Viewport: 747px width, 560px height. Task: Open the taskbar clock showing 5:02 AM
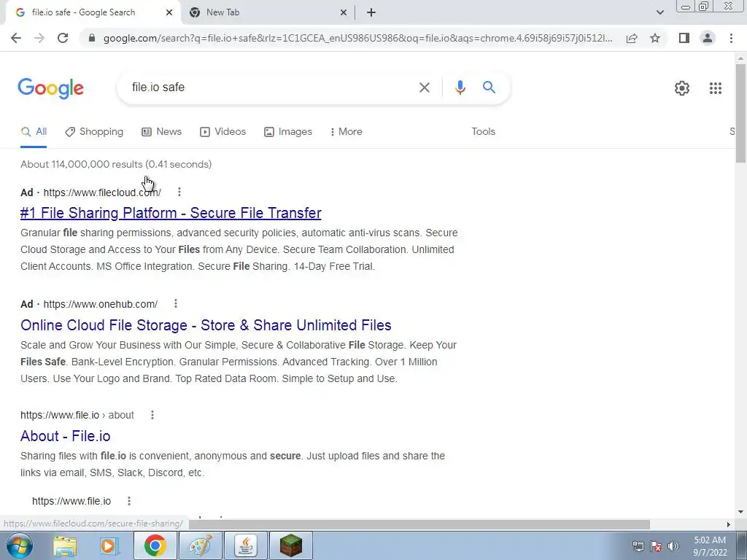coord(710,546)
